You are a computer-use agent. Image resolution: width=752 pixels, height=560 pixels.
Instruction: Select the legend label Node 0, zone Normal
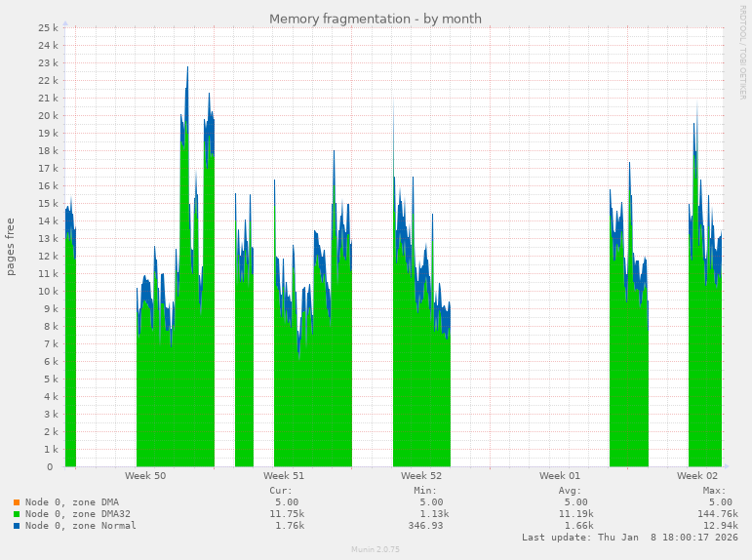[x=81, y=526]
